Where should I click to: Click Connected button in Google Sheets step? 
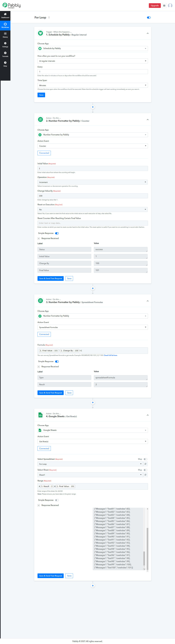44,448
